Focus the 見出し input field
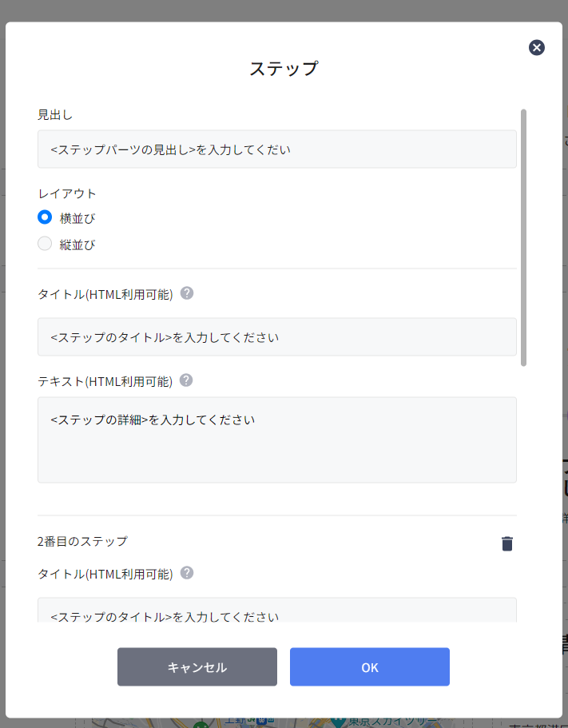The height and width of the screenshot is (728, 568). tap(276, 149)
